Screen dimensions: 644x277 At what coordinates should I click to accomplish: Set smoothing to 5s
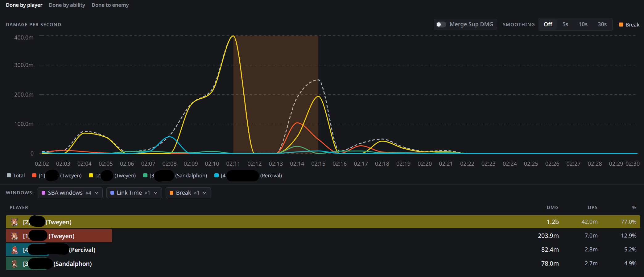pos(565,24)
